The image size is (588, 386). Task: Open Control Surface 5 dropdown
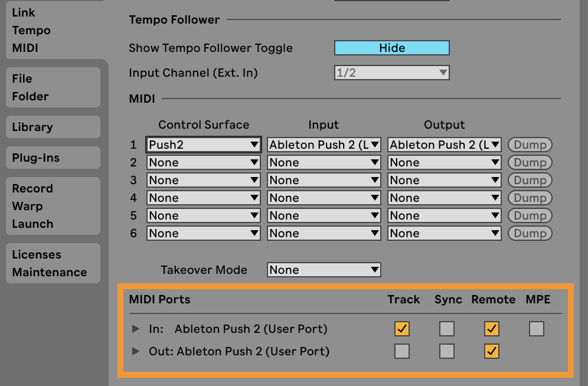point(203,215)
